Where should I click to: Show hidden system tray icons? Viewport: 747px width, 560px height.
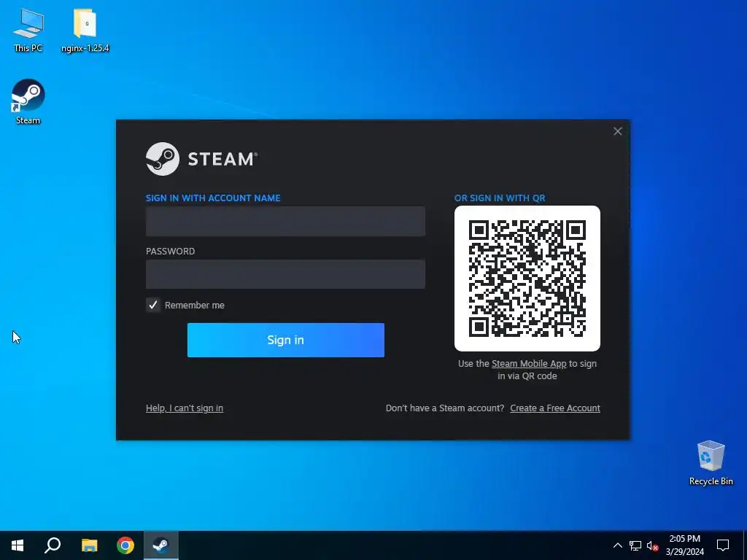(617, 545)
